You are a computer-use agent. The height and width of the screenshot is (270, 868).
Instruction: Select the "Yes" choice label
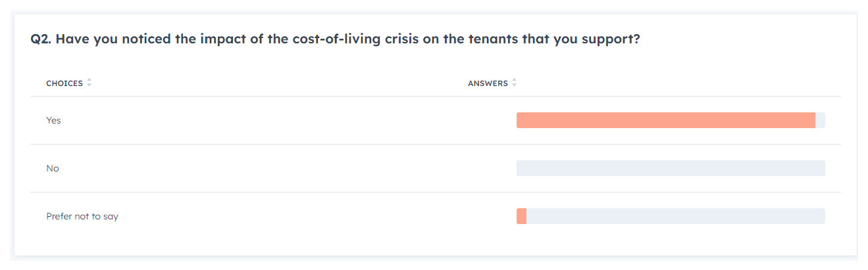click(x=53, y=120)
